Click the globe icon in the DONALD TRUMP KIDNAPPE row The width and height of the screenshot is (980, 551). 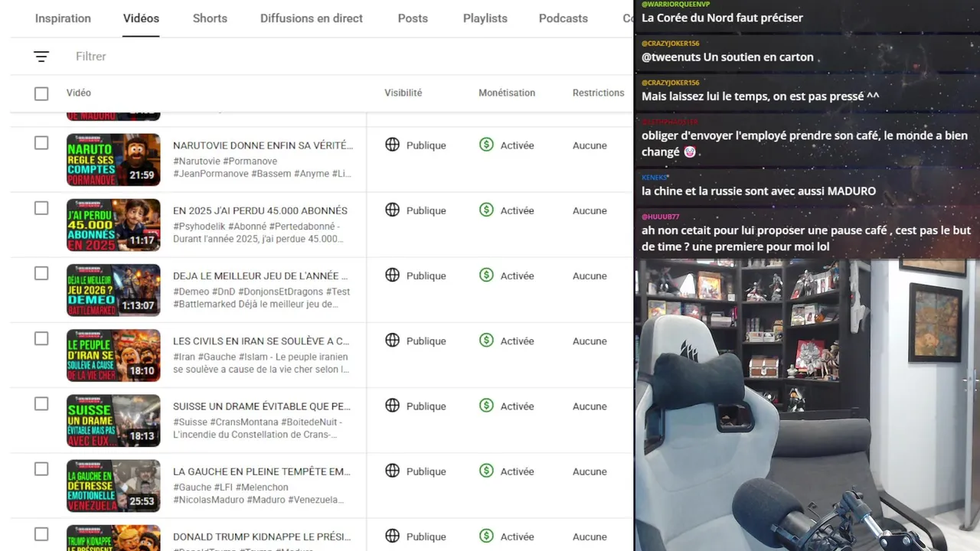pos(392,535)
